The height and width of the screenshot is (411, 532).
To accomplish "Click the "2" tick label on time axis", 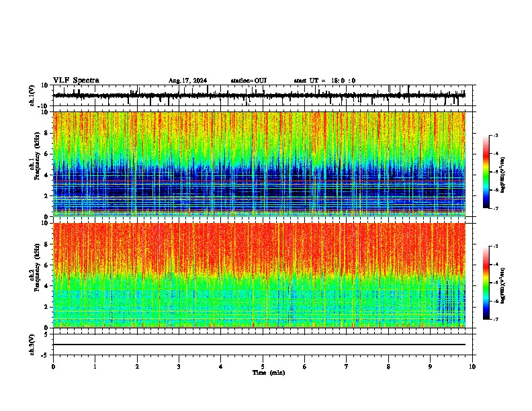I will [137, 367].
